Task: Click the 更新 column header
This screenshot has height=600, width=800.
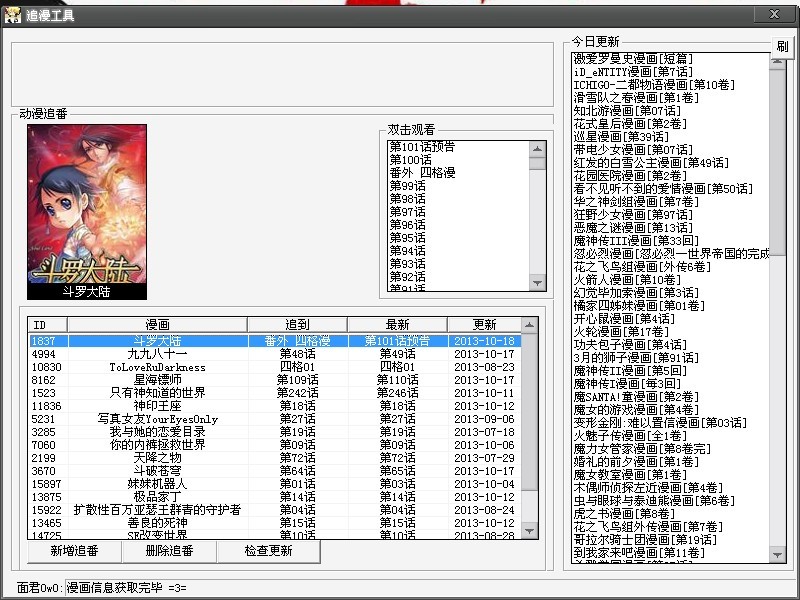Action: (x=484, y=324)
